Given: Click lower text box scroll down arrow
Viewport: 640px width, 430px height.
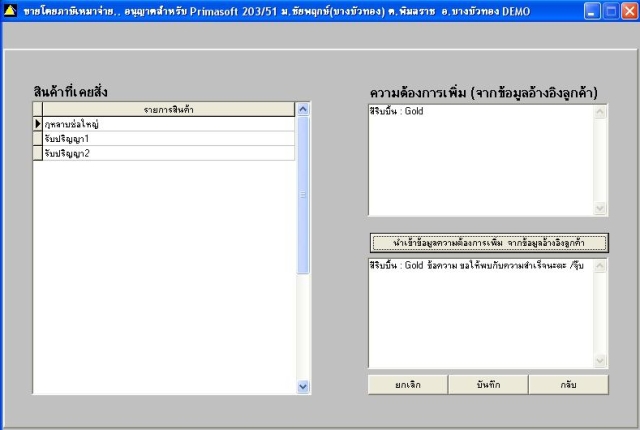Looking at the screenshot, I should pos(600,360).
